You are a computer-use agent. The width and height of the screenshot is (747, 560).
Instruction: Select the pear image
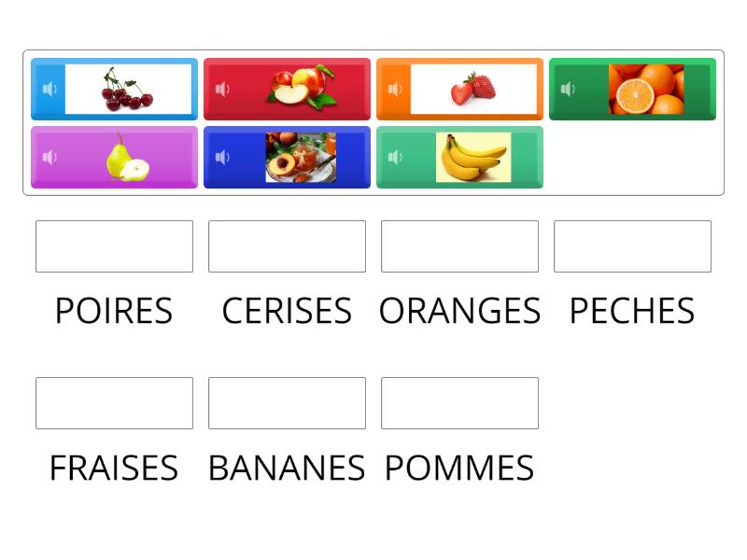(x=128, y=157)
